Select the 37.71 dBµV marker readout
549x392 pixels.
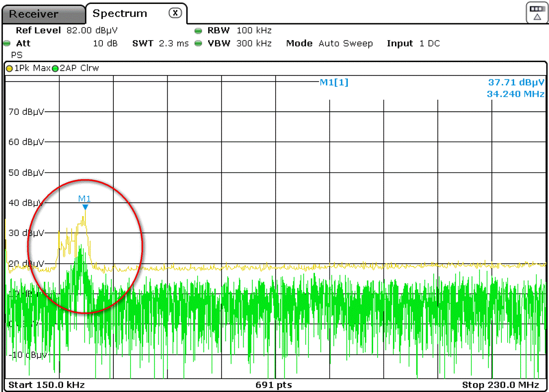pos(516,83)
